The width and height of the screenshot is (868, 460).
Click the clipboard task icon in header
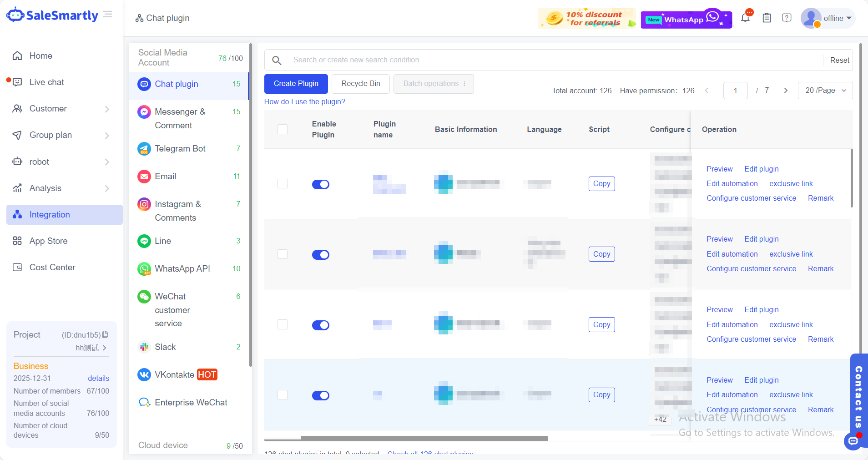click(767, 18)
